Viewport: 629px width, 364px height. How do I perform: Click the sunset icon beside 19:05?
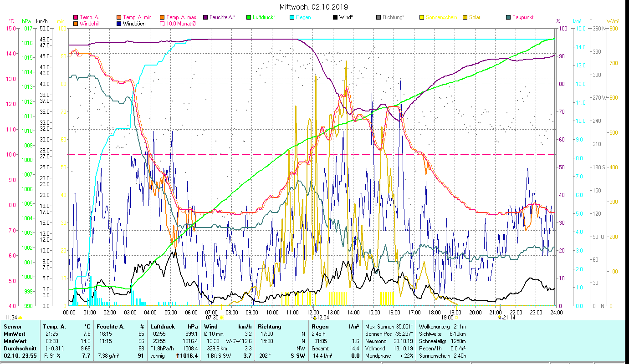click(x=456, y=318)
